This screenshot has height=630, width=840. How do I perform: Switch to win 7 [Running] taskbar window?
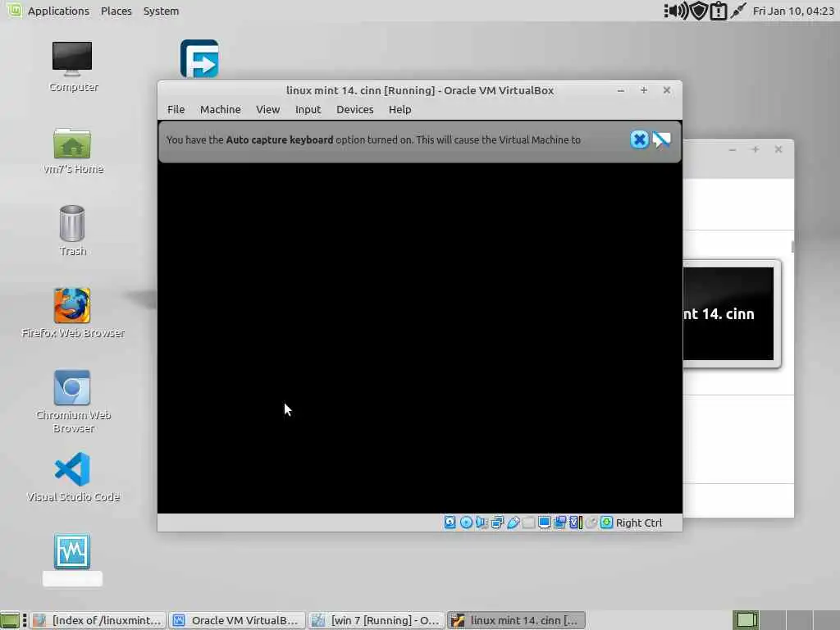tap(377, 620)
